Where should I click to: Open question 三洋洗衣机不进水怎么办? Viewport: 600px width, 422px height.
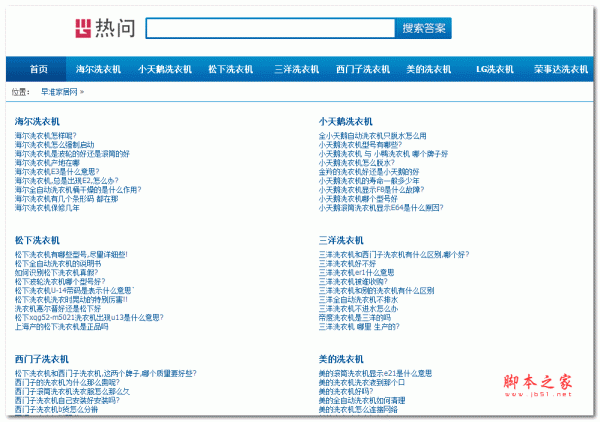[x=358, y=308]
